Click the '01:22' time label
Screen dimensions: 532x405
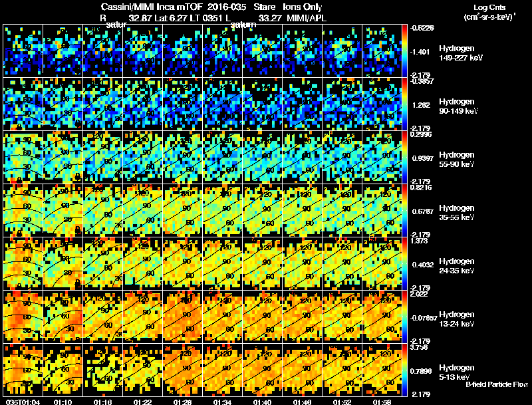[142, 402]
